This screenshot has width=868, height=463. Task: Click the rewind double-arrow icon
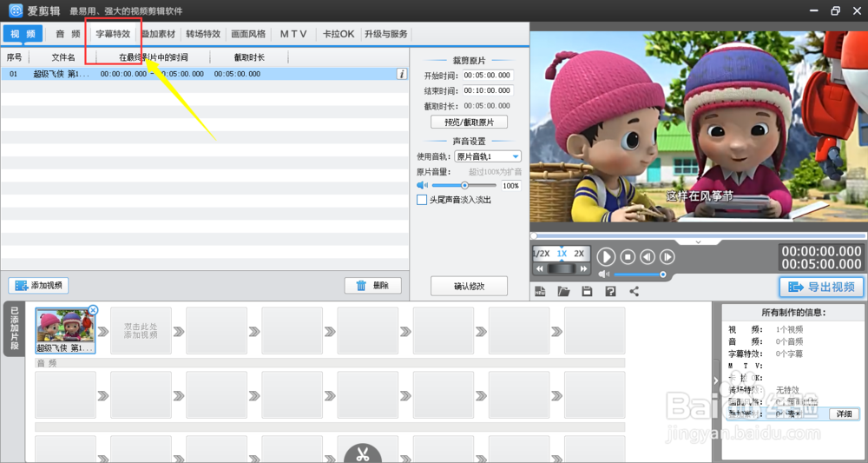540,268
